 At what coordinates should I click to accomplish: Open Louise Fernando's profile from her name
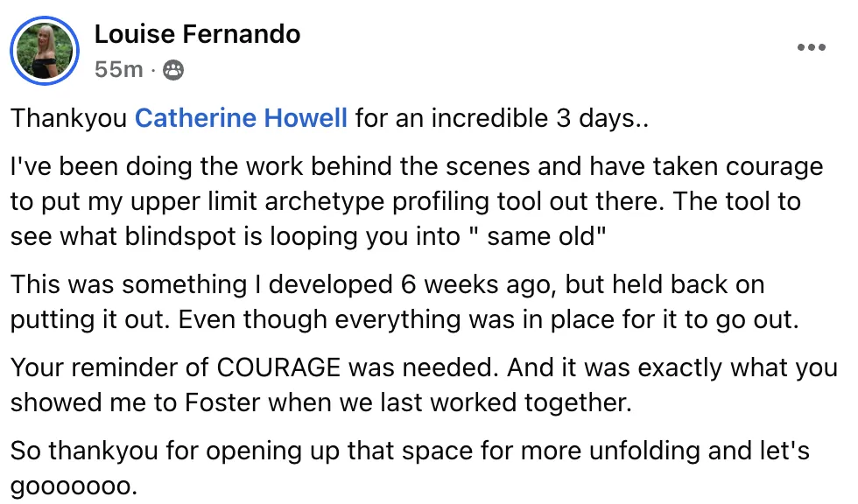click(x=198, y=34)
